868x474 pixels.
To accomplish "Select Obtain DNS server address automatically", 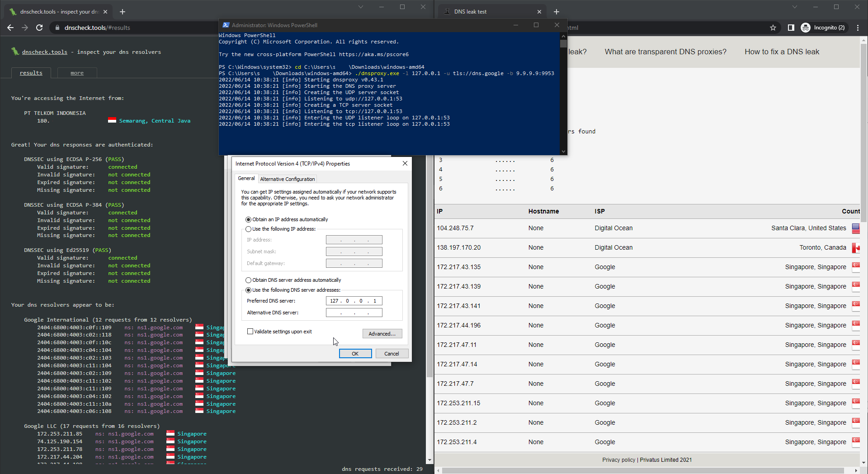I will coord(248,280).
